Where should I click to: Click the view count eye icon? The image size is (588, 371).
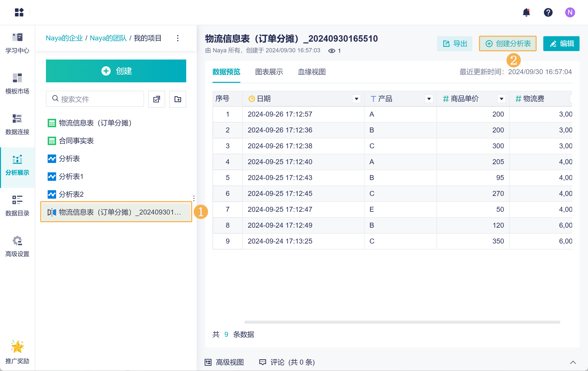coord(332,51)
